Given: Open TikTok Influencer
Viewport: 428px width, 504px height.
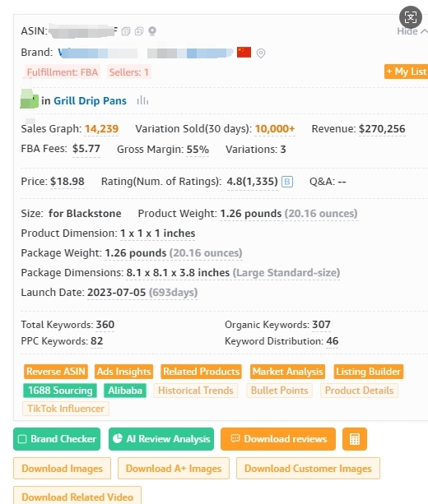Looking at the screenshot, I should click(x=66, y=409).
